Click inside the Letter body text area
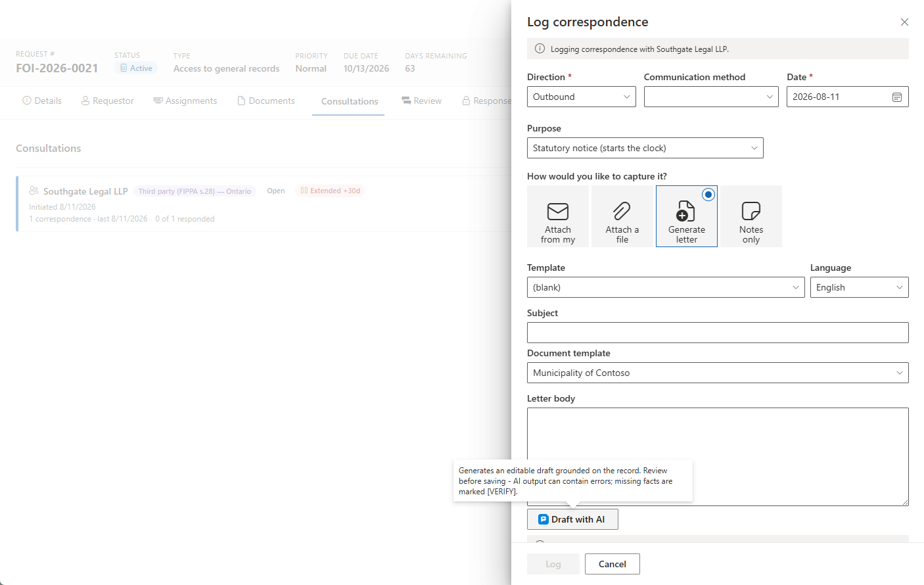The height and width of the screenshot is (585, 924). click(718, 457)
